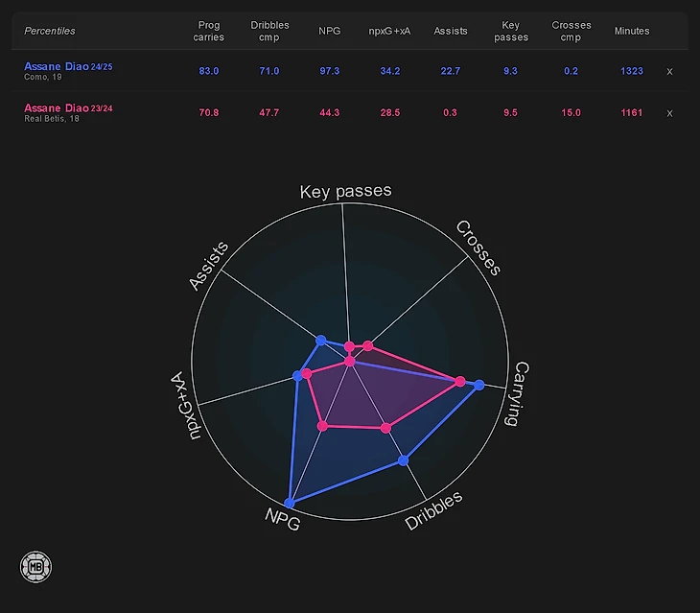700x613 pixels.
Task: Select the 28.5 npxG+xA value
Action: coord(389,113)
